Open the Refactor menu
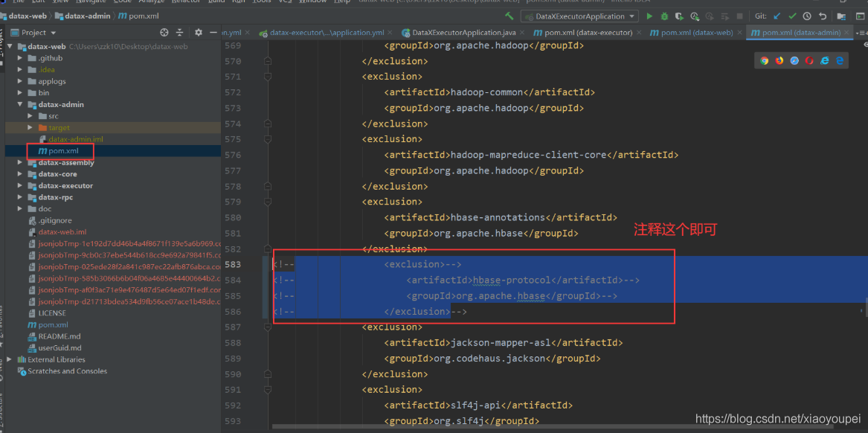 point(186,1)
